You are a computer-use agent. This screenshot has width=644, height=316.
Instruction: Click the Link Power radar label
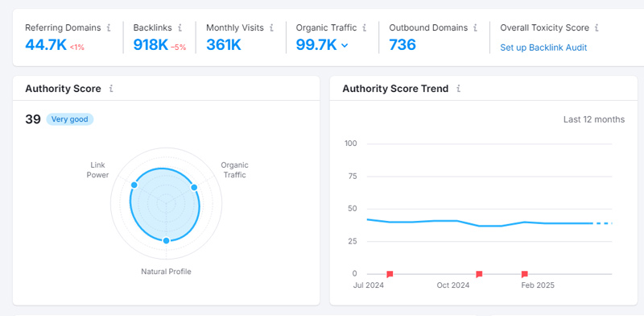tap(97, 170)
